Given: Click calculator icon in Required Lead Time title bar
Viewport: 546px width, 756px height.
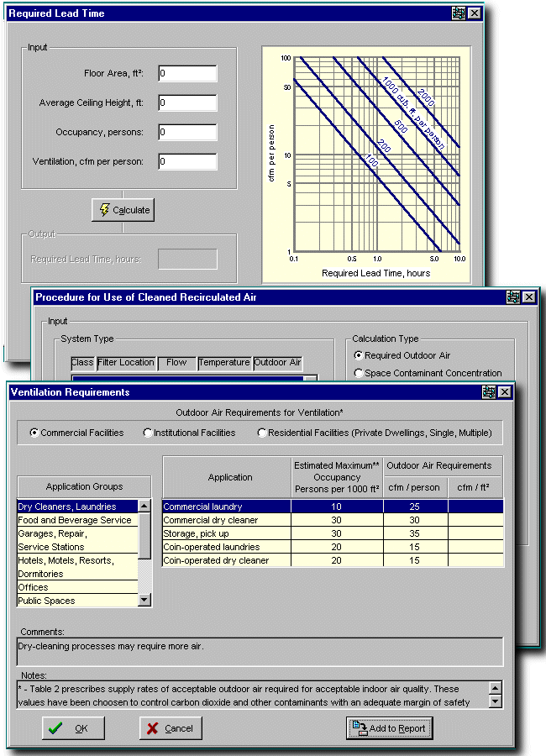Looking at the screenshot, I should (458, 13).
